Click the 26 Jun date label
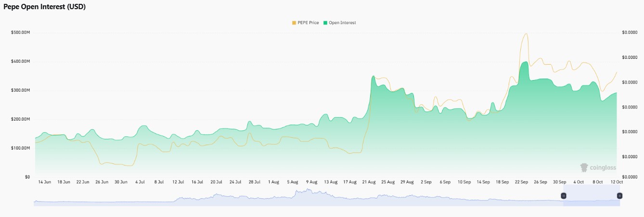The width and height of the screenshot is (644, 217). 102,182
